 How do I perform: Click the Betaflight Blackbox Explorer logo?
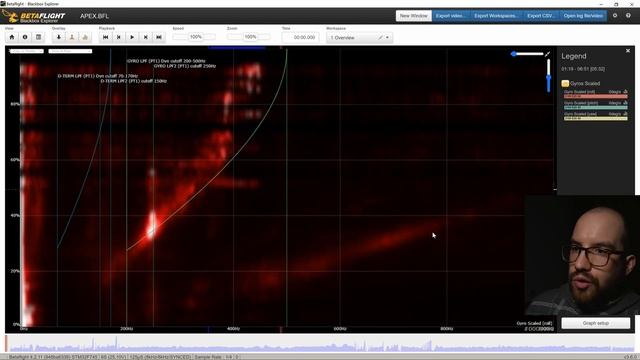33,16
